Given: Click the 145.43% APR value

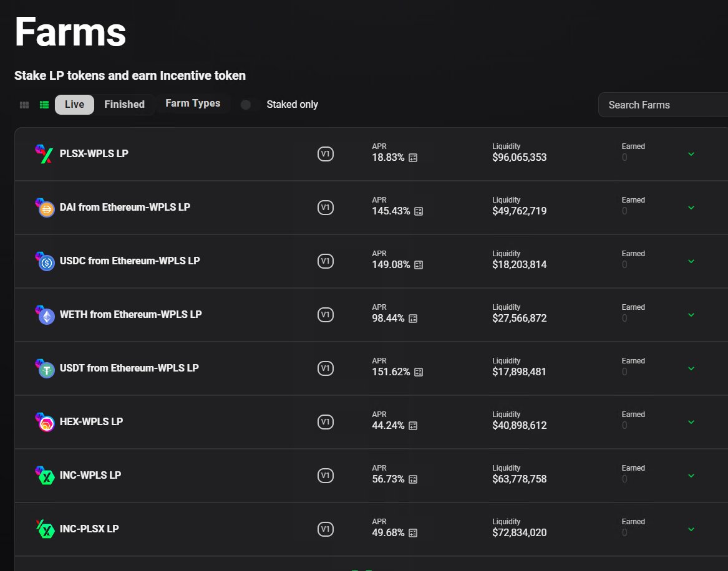Looking at the screenshot, I should 391,211.
